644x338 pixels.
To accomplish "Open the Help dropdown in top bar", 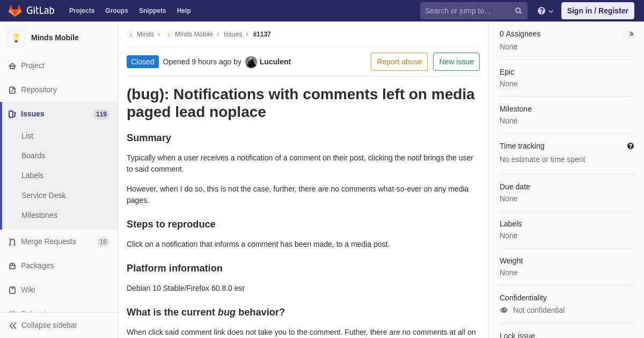I will tap(545, 11).
